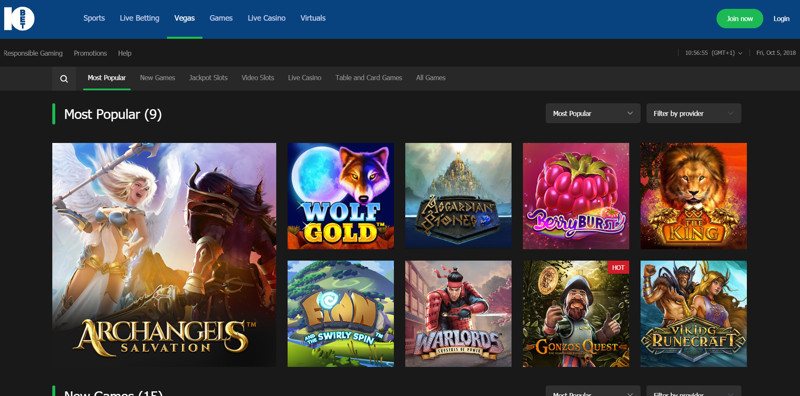Click the HOT badge on Gonzo's Quest

tap(618, 267)
